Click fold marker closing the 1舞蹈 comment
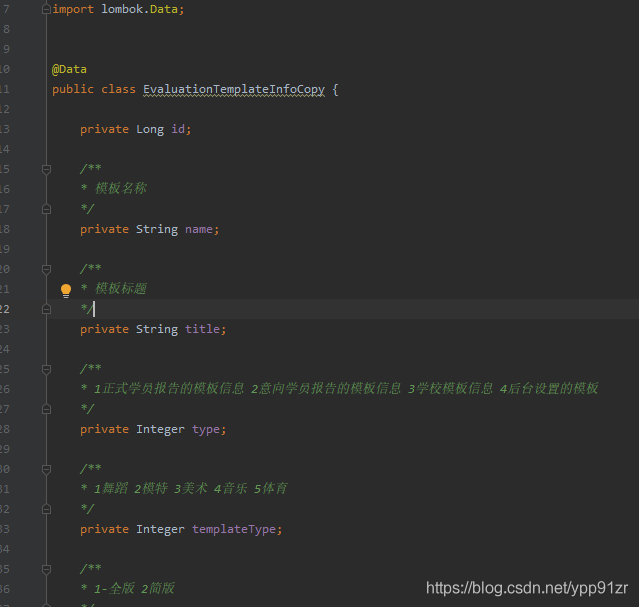Viewport: 639px width, 607px height. (46, 509)
